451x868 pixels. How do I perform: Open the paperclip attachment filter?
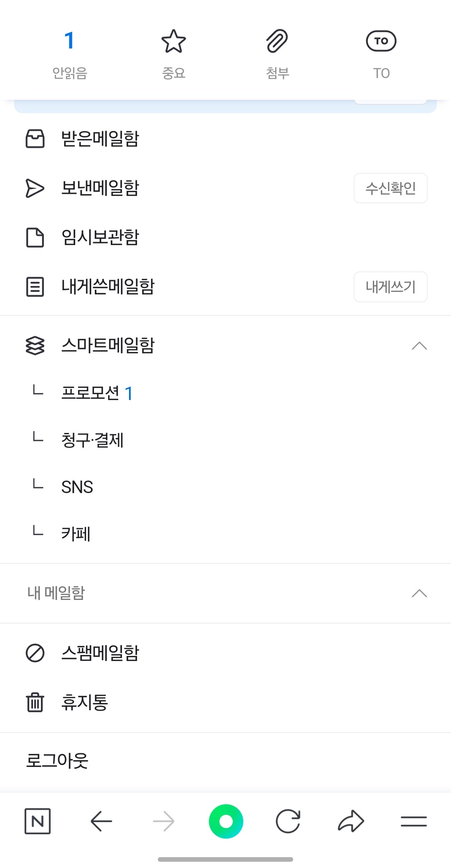[277, 41]
